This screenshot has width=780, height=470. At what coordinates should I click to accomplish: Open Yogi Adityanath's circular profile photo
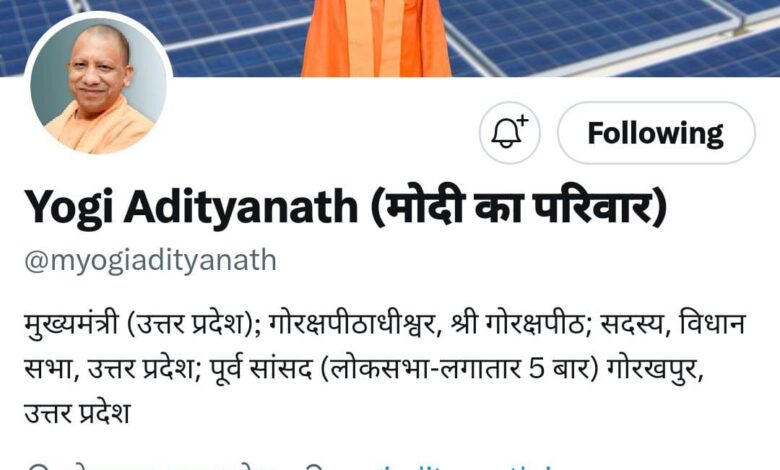(x=98, y=86)
